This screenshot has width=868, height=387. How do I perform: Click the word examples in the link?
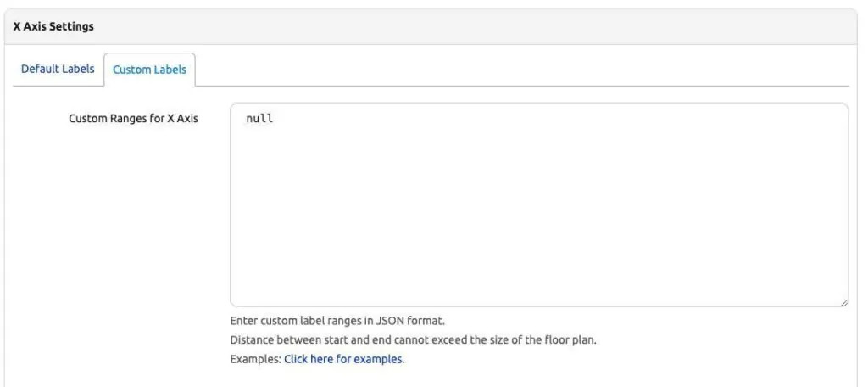point(378,359)
